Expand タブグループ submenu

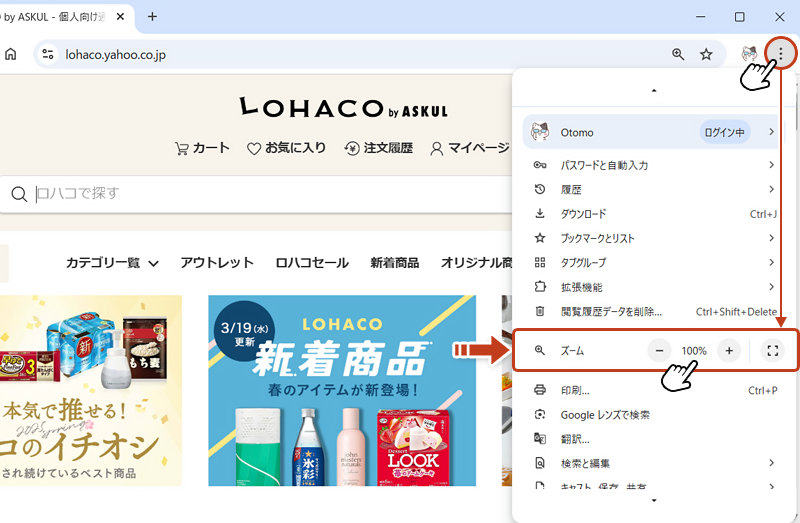point(654,262)
